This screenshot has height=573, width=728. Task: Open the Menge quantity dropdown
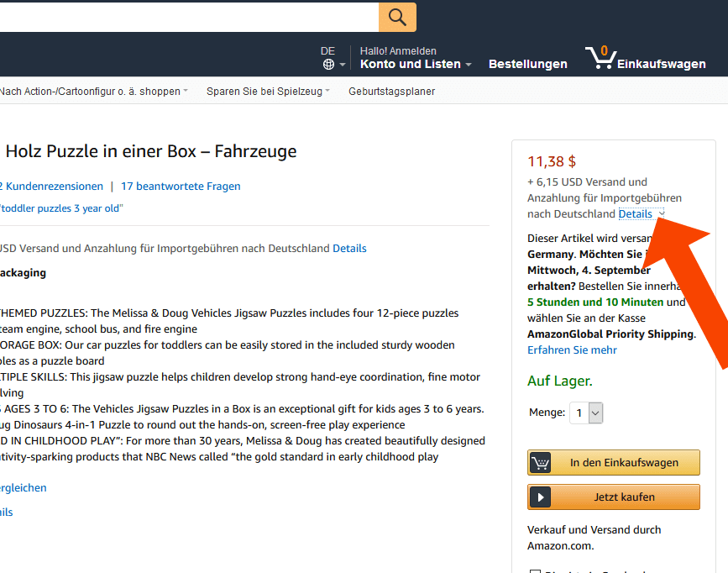tap(587, 413)
